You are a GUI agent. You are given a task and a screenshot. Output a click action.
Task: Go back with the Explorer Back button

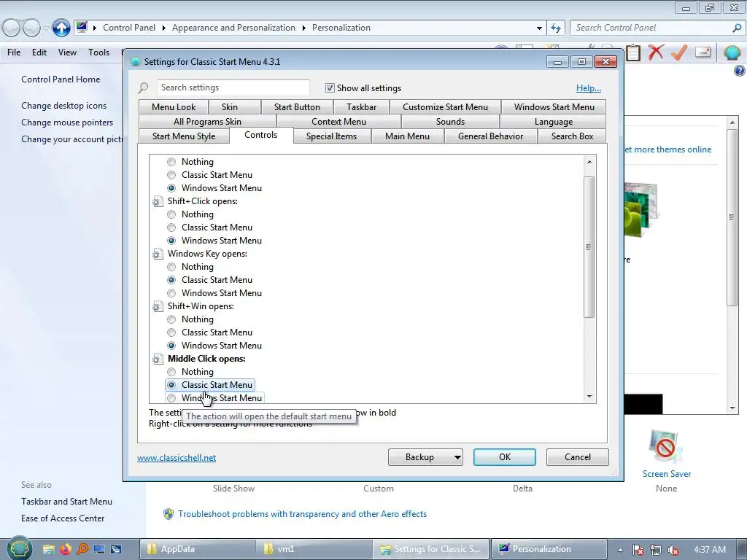pyautogui.click(x=12, y=28)
